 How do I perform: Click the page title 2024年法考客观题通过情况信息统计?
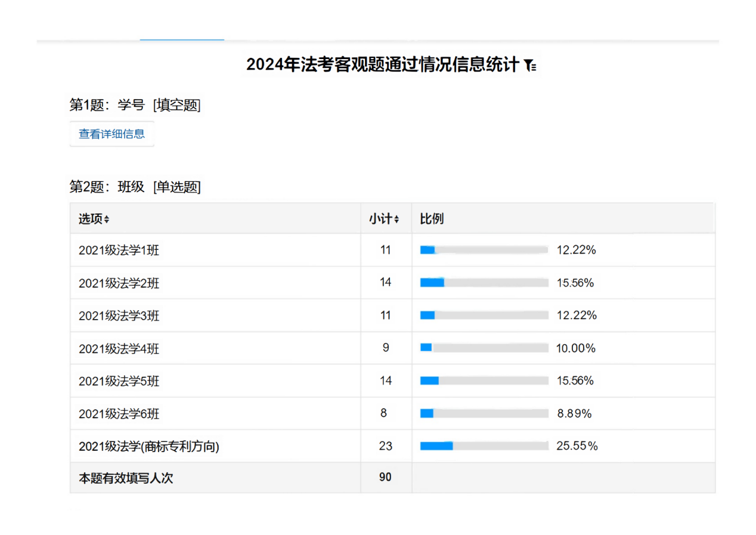[383, 65]
